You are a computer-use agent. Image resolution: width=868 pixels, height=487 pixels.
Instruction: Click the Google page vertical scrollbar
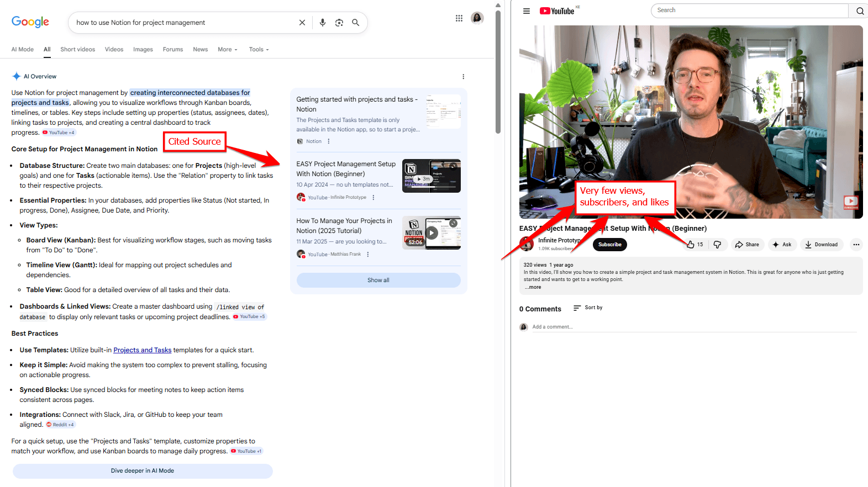[x=498, y=72]
